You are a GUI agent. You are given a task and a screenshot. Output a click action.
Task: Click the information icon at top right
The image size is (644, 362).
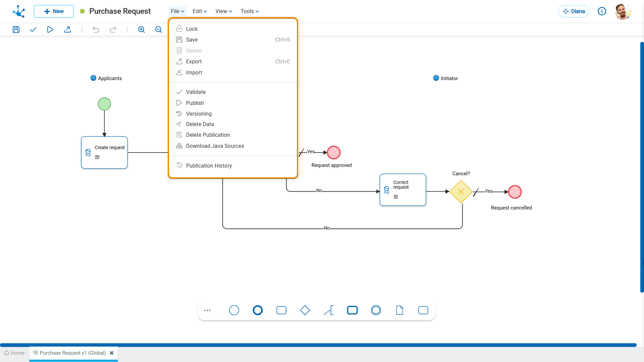[602, 11]
